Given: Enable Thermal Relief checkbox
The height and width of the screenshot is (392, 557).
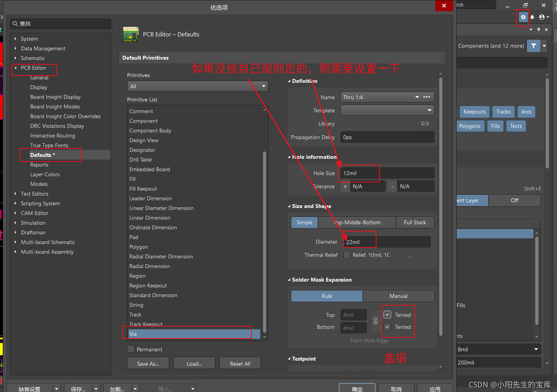Looking at the screenshot, I should [347, 254].
